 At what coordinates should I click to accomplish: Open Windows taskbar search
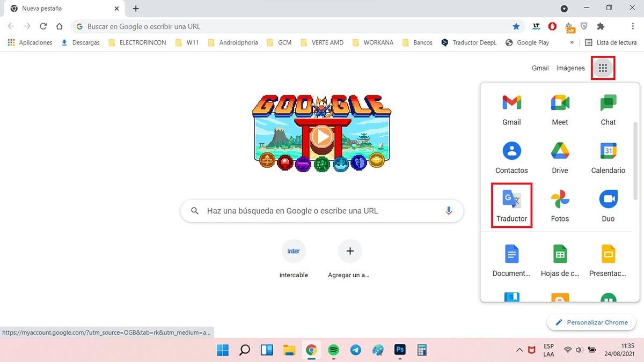pyautogui.click(x=245, y=350)
